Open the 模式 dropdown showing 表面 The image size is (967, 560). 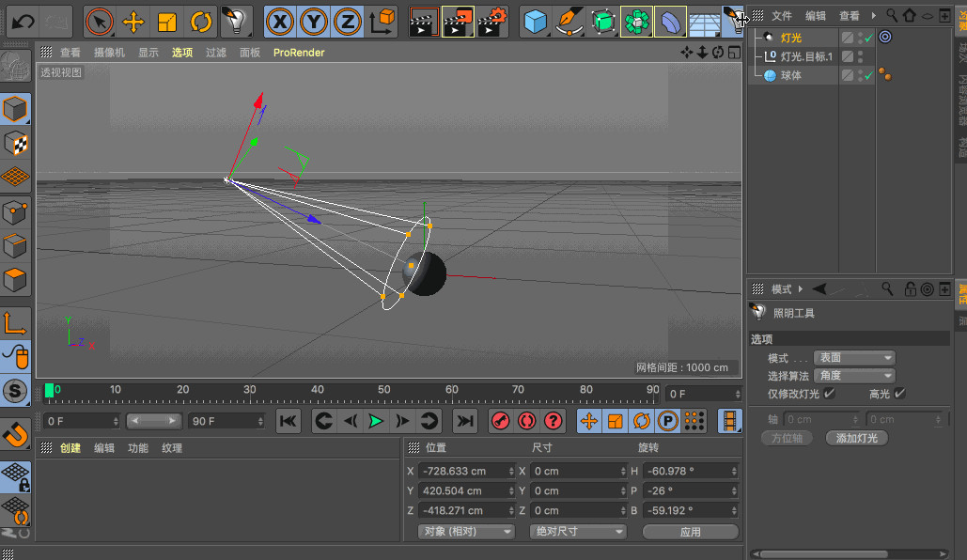pos(854,358)
